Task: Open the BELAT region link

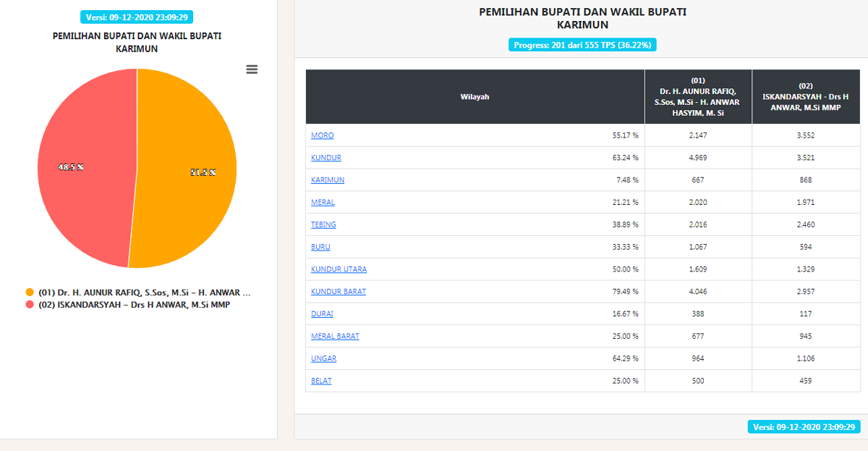Action: (321, 381)
